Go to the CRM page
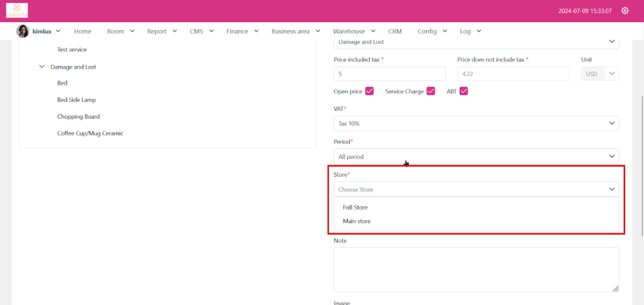This screenshot has height=305, width=644. pos(395,31)
